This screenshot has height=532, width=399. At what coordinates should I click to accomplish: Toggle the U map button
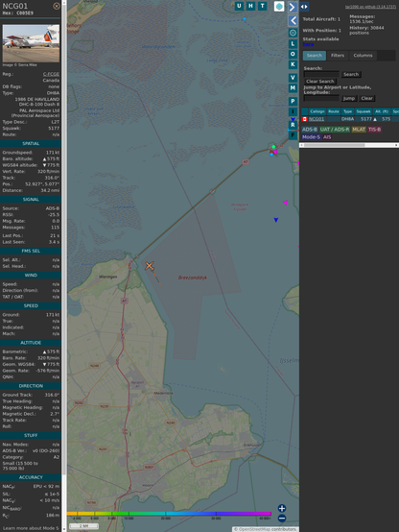pyautogui.click(x=239, y=6)
